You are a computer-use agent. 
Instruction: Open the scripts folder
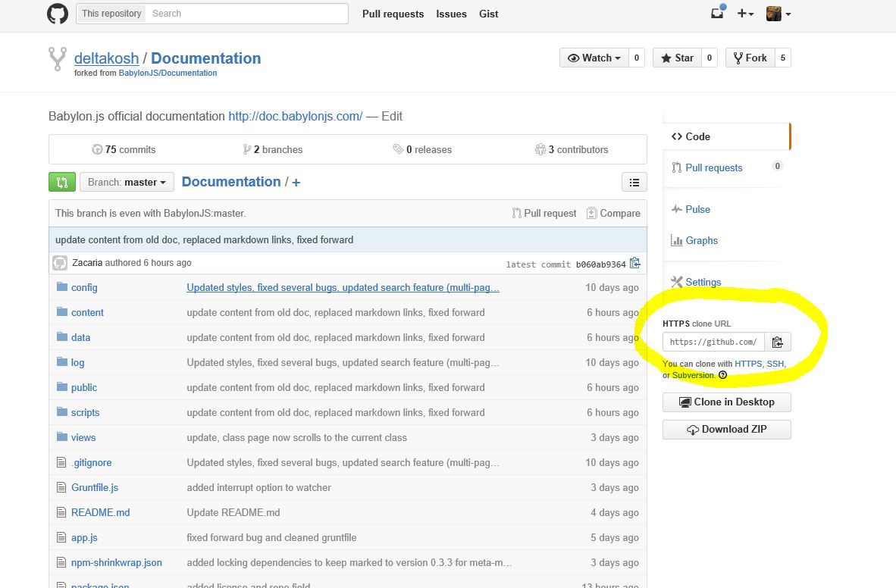(x=85, y=412)
